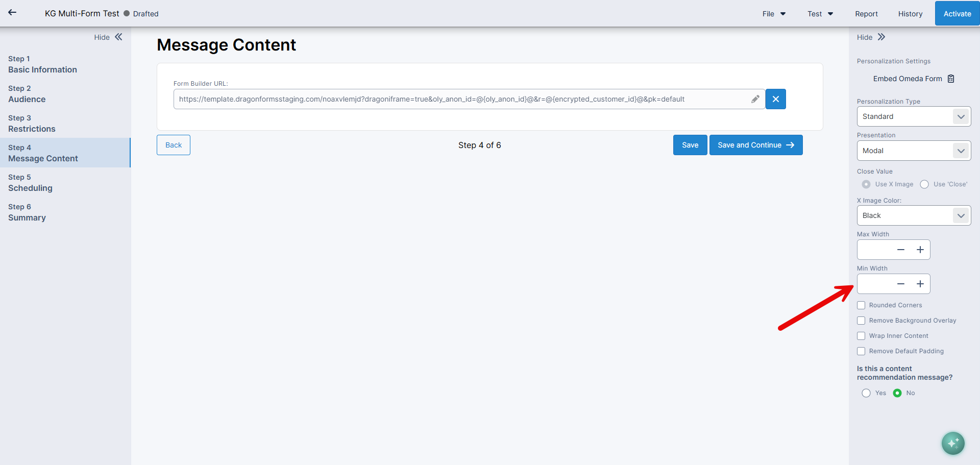Click the Drafted status label
This screenshot has width=980, height=465.
[145, 14]
